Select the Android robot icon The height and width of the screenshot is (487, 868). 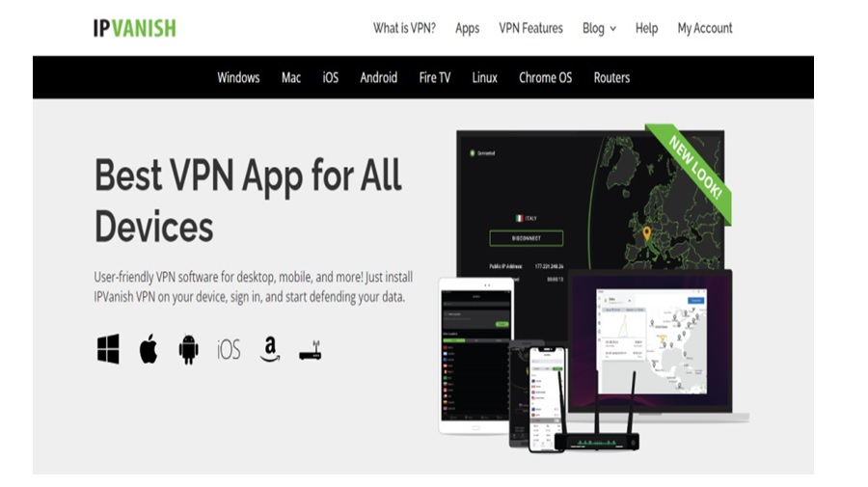pos(189,349)
